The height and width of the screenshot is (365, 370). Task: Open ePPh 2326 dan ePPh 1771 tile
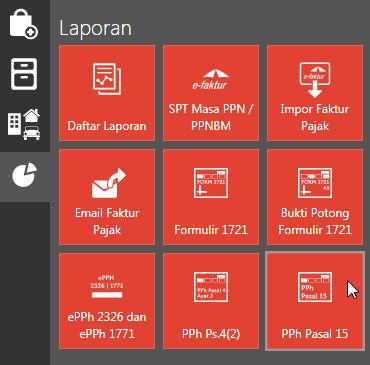click(107, 301)
